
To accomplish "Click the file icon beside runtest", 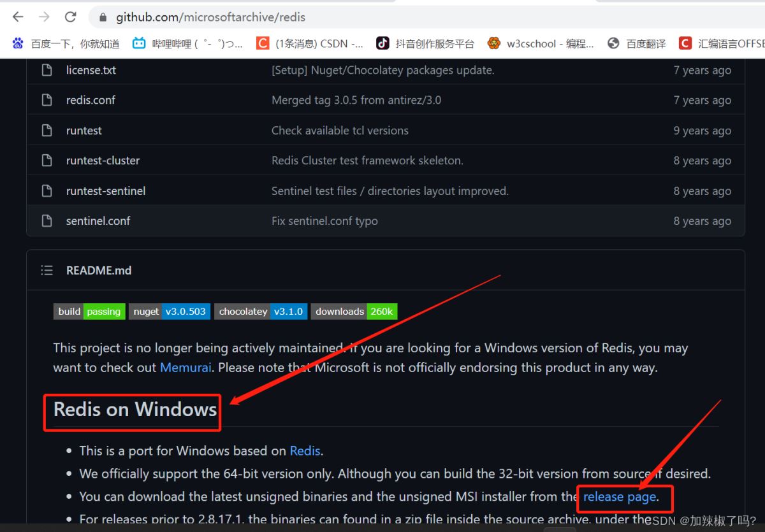I will coord(47,131).
